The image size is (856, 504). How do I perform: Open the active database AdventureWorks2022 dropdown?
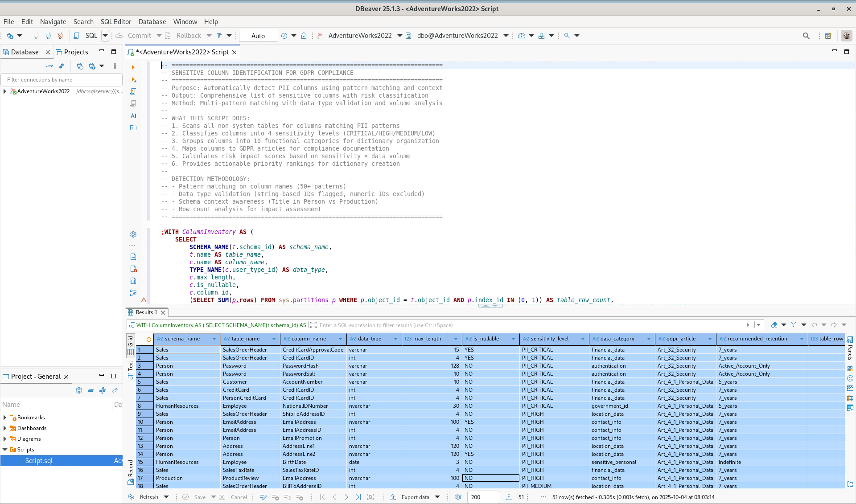point(399,36)
